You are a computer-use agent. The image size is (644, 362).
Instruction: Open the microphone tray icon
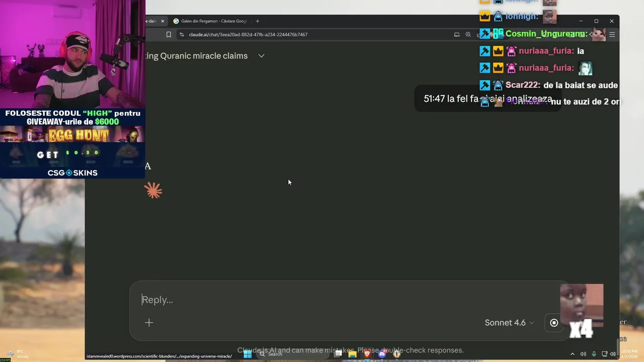[594, 354]
